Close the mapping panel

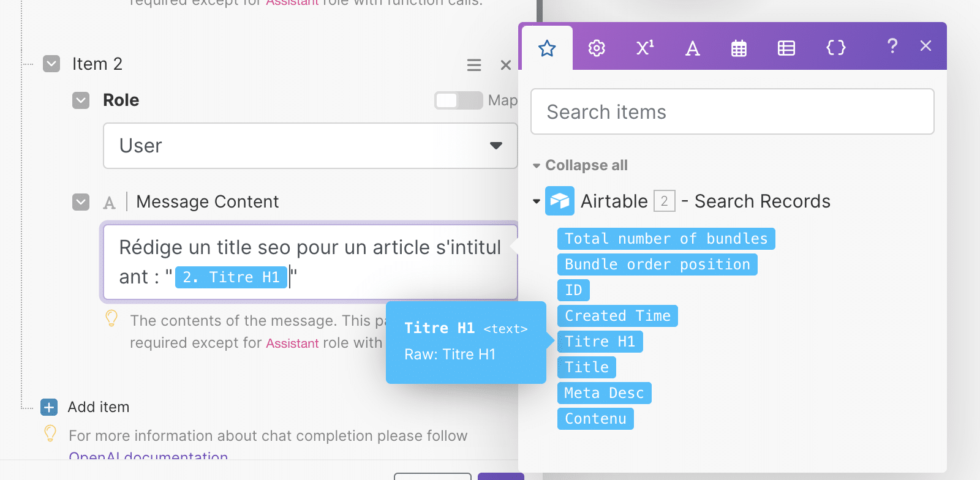click(925, 46)
